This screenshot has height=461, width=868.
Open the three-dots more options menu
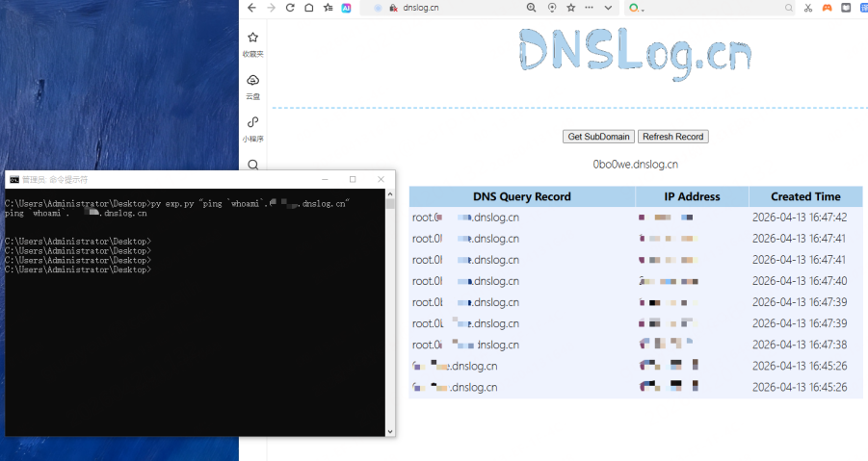589,8
